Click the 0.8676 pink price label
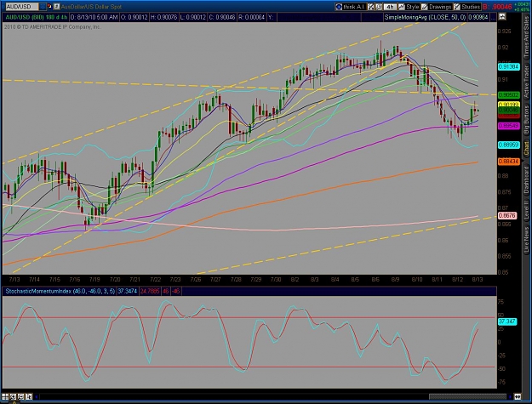Screen dimensions: 532x404 tap(507, 215)
